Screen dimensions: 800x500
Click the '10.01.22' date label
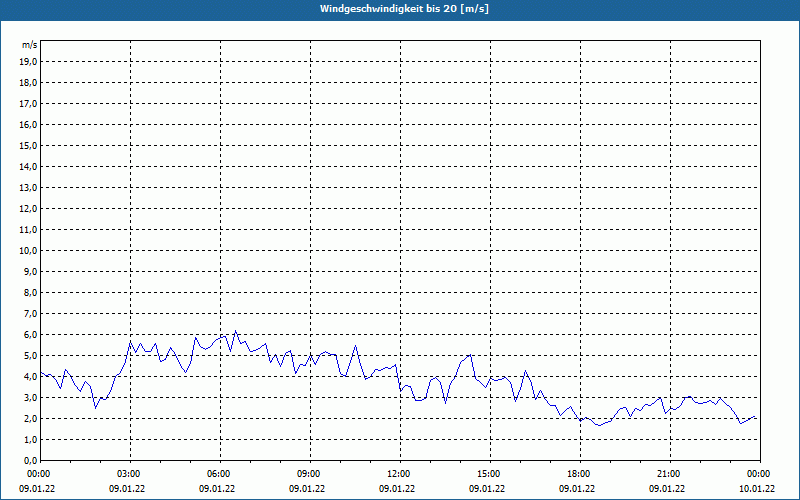pyautogui.click(x=757, y=488)
